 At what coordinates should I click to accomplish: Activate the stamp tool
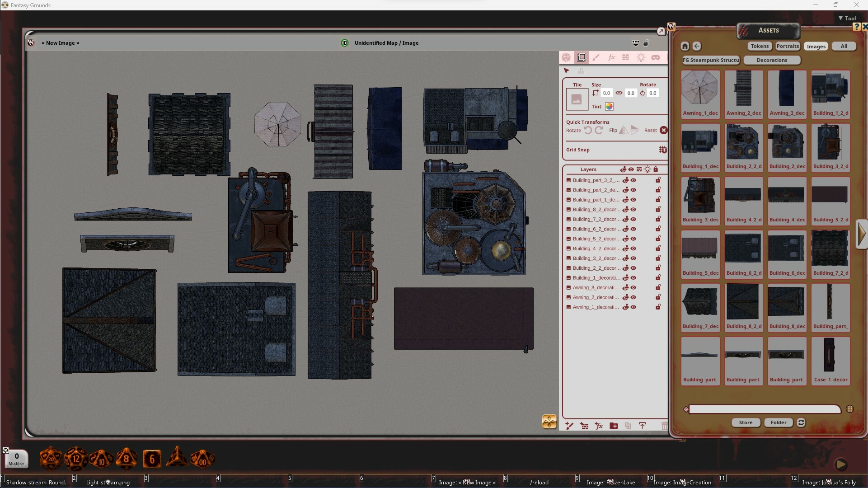(x=582, y=71)
